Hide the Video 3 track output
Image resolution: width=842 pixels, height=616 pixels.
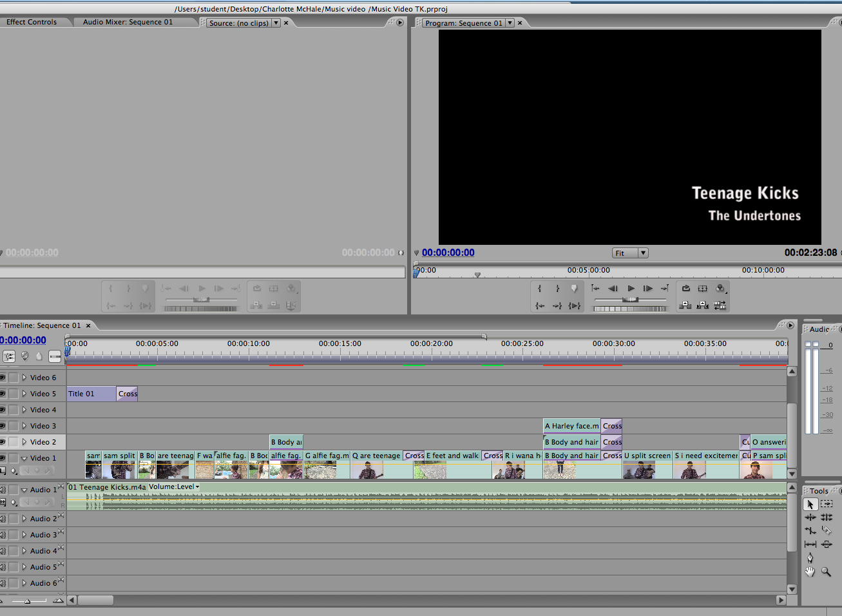(x=3, y=426)
